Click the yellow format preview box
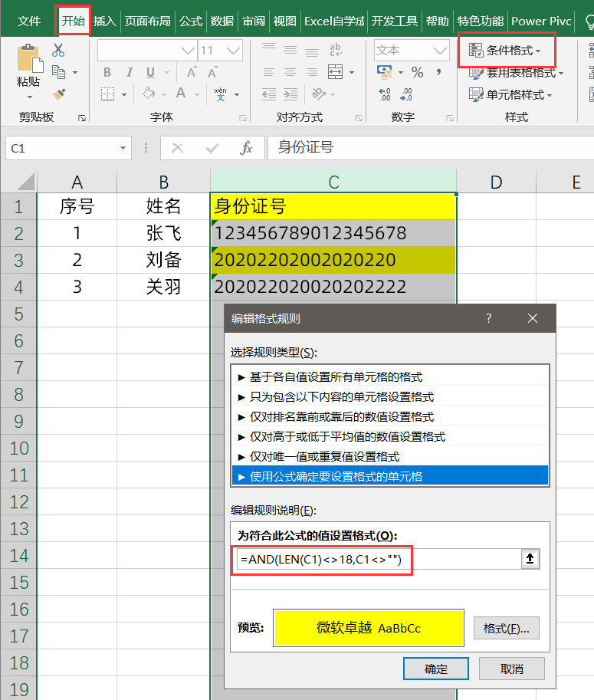The height and width of the screenshot is (700, 594). point(368,628)
